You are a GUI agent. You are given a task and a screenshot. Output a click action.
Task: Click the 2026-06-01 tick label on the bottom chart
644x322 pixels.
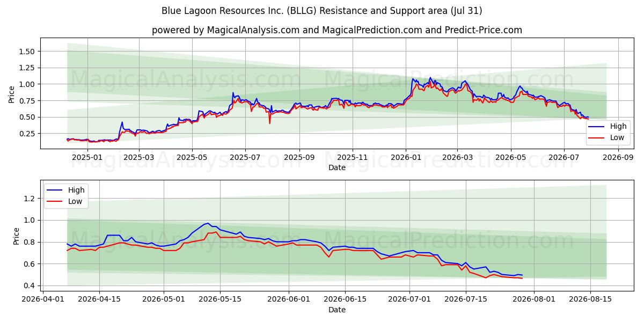pyautogui.click(x=288, y=300)
